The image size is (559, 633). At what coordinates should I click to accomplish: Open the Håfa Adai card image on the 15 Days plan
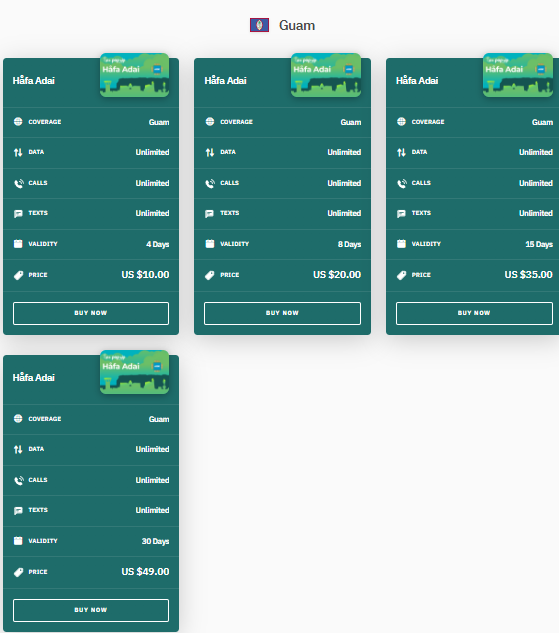[x=518, y=75]
